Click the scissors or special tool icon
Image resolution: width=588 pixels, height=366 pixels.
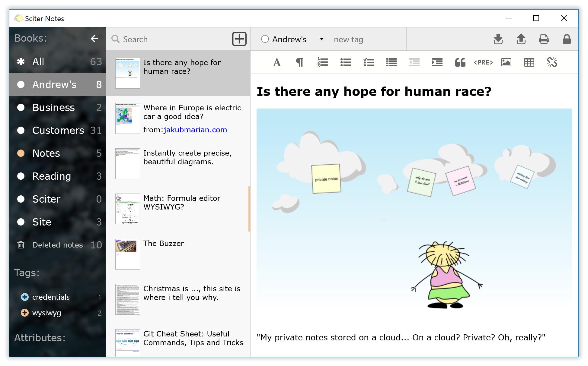552,62
